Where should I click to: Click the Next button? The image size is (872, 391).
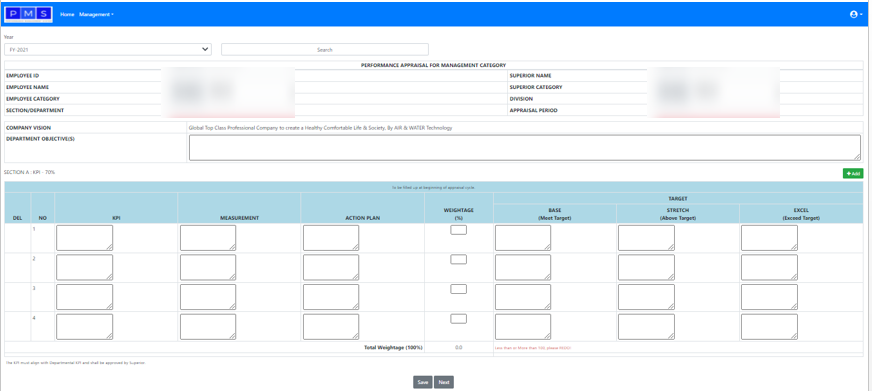(444, 382)
